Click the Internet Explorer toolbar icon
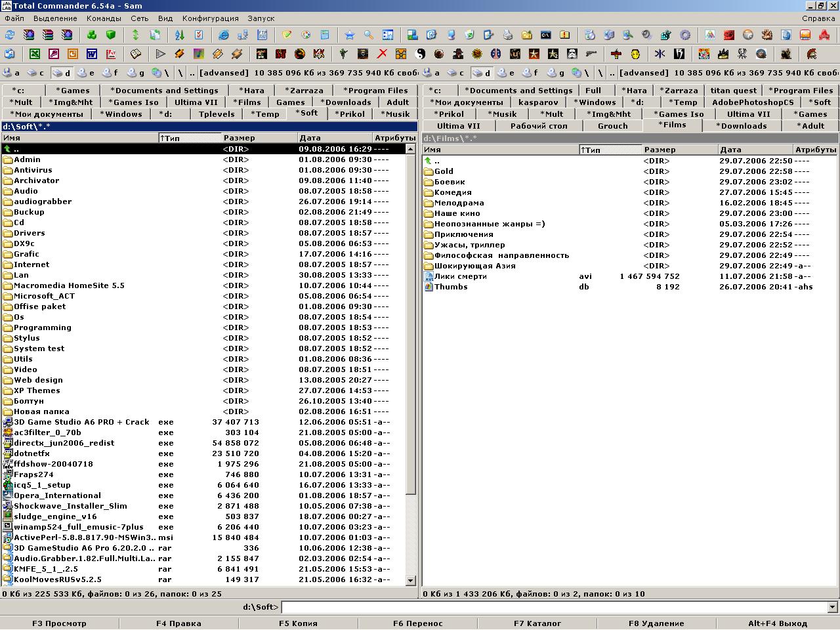The width and height of the screenshot is (840, 630). pyautogui.click(x=224, y=35)
